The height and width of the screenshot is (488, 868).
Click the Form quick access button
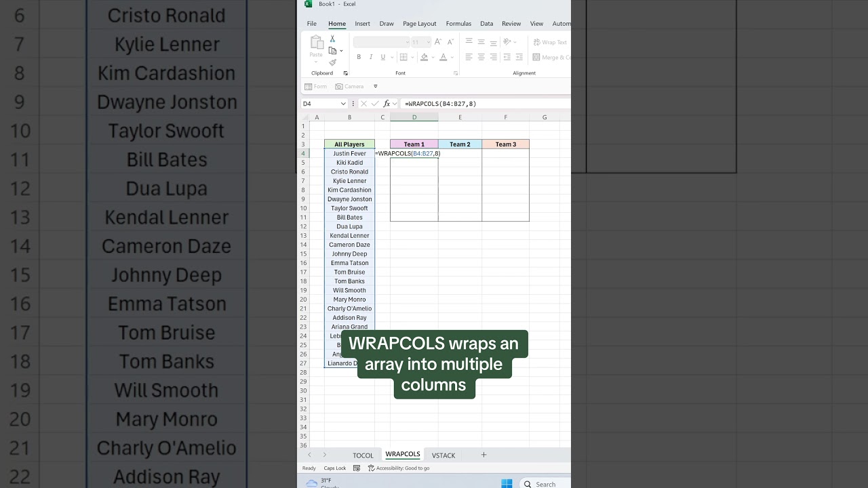click(316, 87)
